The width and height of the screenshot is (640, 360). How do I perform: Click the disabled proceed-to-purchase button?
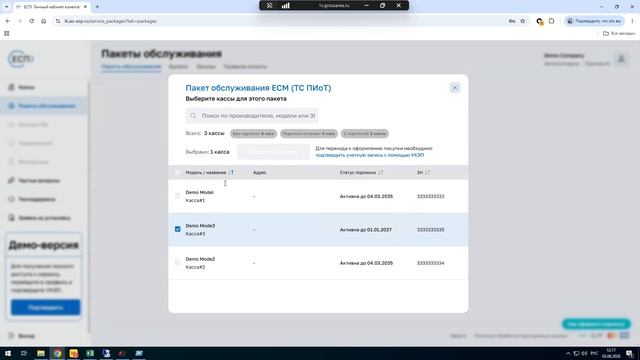click(x=273, y=152)
